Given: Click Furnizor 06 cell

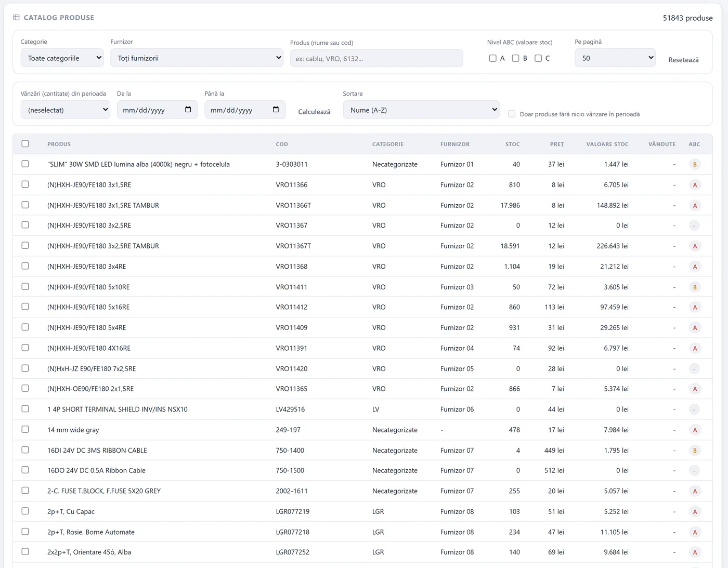Looking at the screenshot, I should tap(457, 410).
